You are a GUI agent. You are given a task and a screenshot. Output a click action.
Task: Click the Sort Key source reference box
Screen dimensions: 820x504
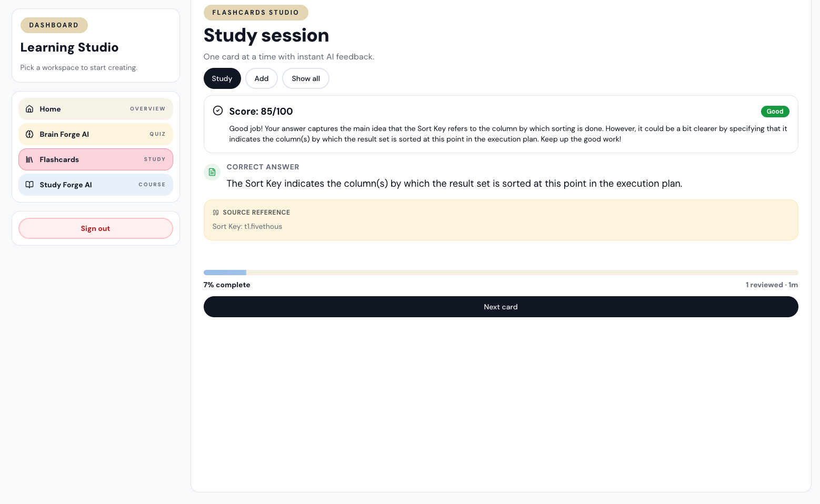tap(501, 220)
